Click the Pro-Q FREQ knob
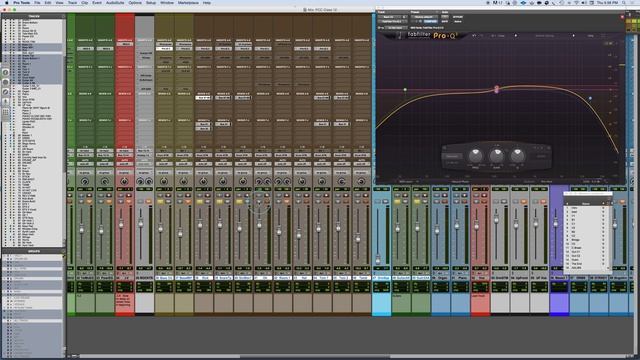The image size is (640, 360). click(x=476, y=156)
